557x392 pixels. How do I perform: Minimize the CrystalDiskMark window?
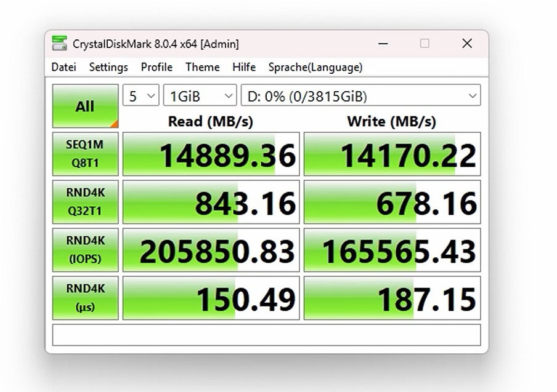coord(382,44)
